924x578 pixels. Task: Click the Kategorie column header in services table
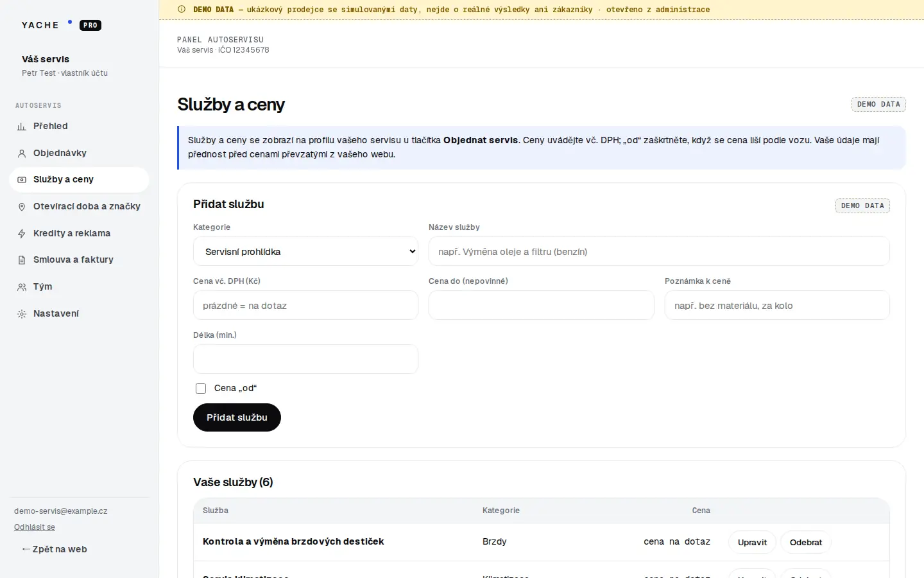click(x=501, y=511)
